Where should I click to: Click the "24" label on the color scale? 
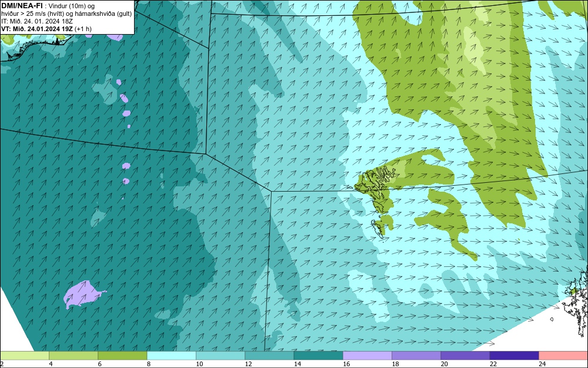(x=543, y=364)
